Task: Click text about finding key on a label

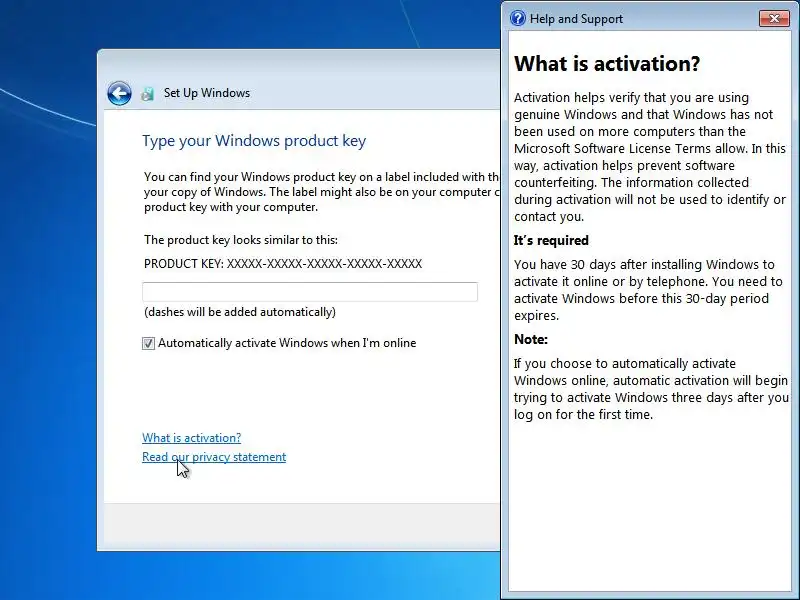Action: pos(321,192)
